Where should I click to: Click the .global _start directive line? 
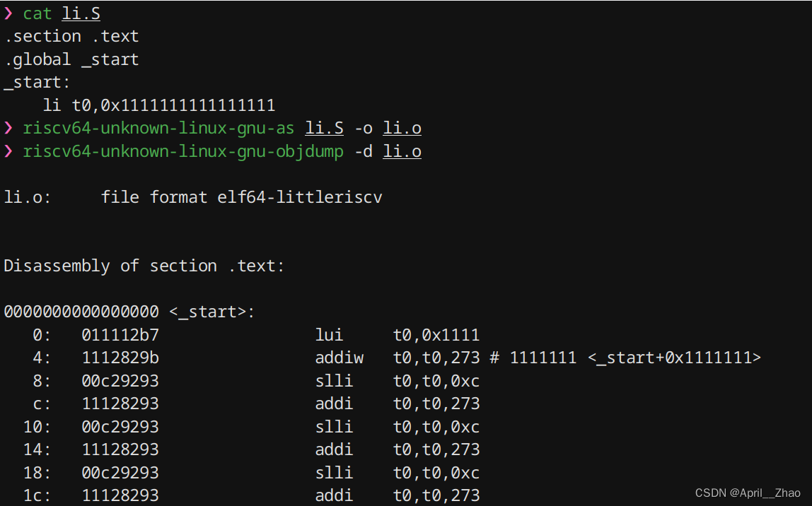[71, 59]
